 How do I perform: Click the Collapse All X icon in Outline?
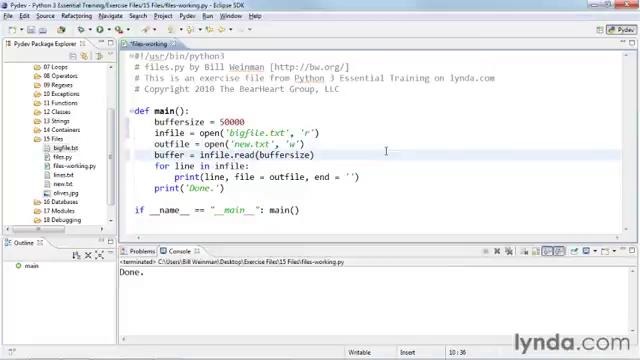[x=88, y=256]
